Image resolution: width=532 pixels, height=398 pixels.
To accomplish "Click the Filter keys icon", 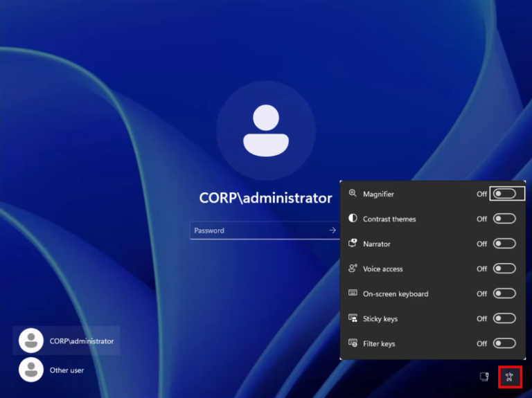I will (353, 343).
